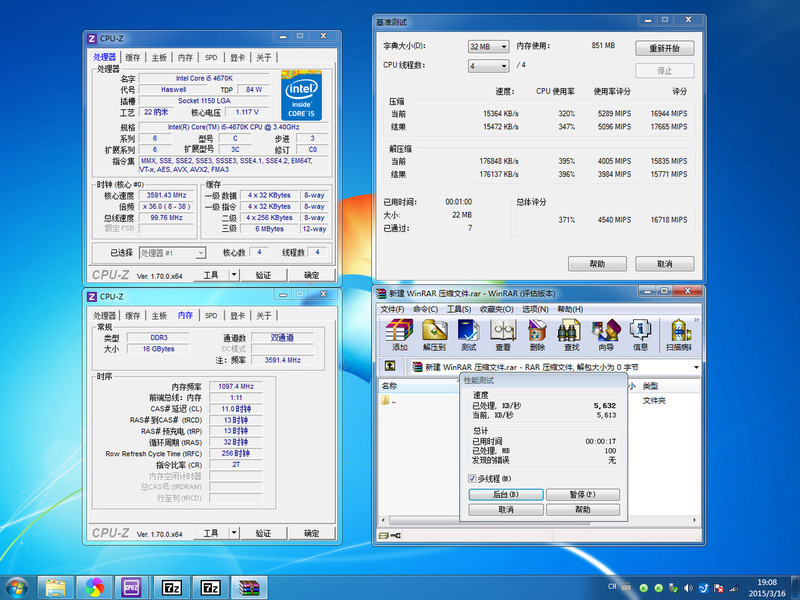The width and height of the screenshot is (800, 600).
Task: Go up one folder level in WinRAR
Action: point(390,367)
